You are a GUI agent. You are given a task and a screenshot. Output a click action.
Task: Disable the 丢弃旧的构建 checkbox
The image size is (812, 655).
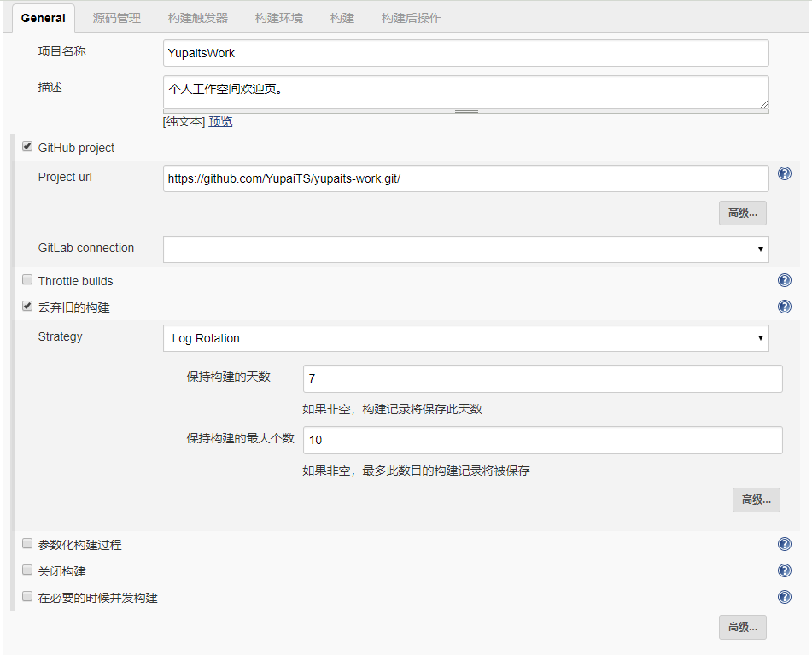click(27, 307)
